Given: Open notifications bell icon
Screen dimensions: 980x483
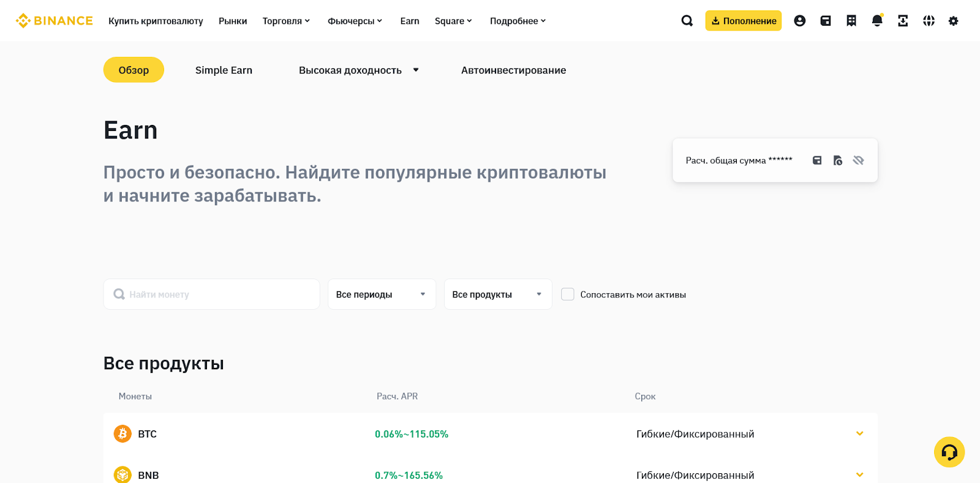Looking at the screenshot, I should [x=877, y=21].
